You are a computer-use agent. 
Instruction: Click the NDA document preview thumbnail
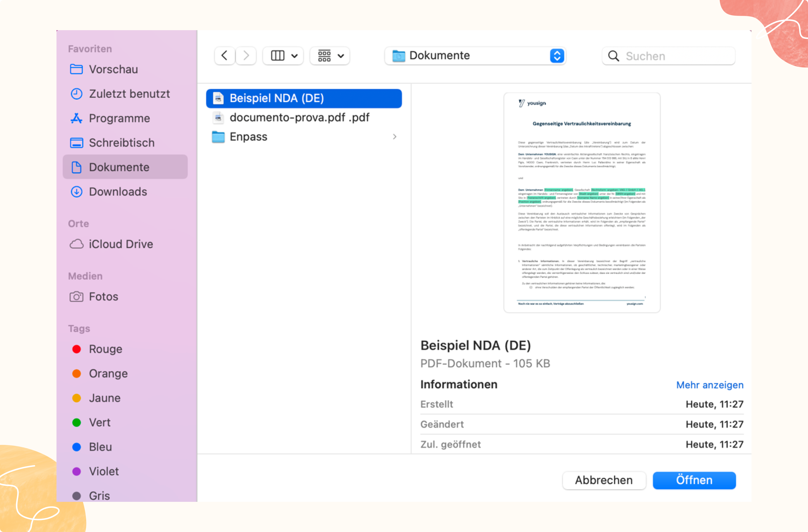pos(581,203)
